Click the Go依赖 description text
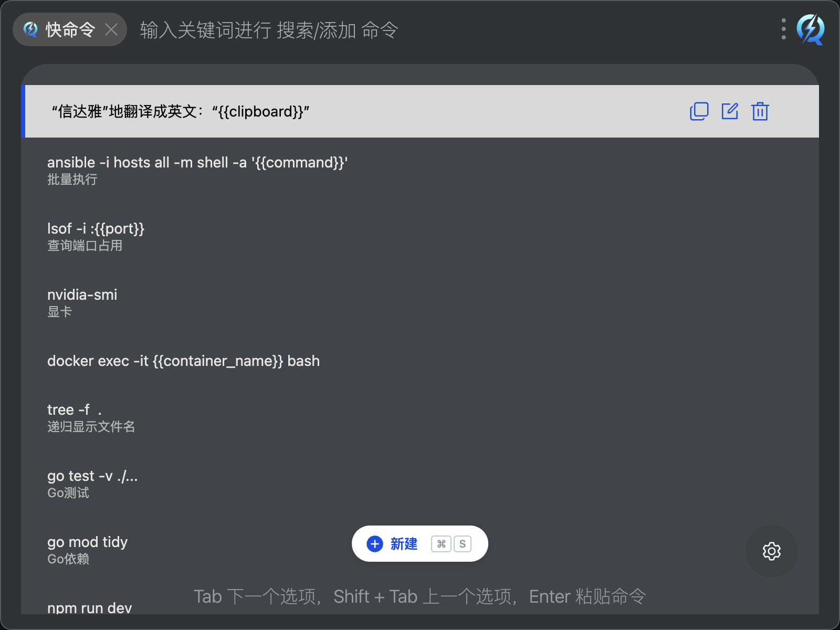Viewport: 840px width, 630px height. tap(68, 559)
